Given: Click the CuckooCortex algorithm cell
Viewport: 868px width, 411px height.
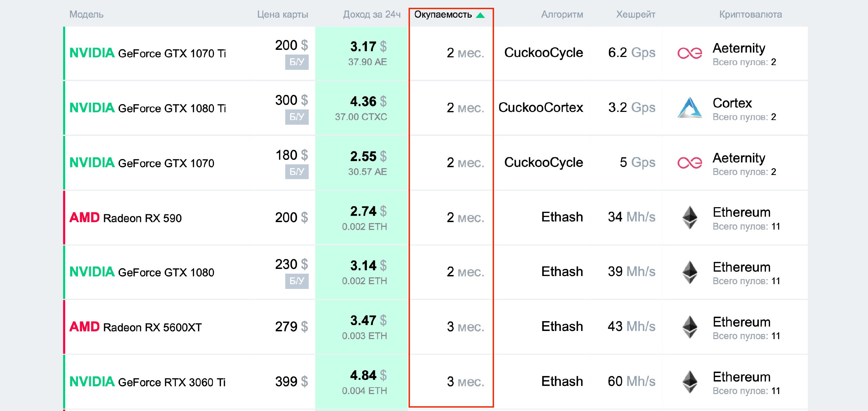Looking at the screenshot, I should coord(540,108).
